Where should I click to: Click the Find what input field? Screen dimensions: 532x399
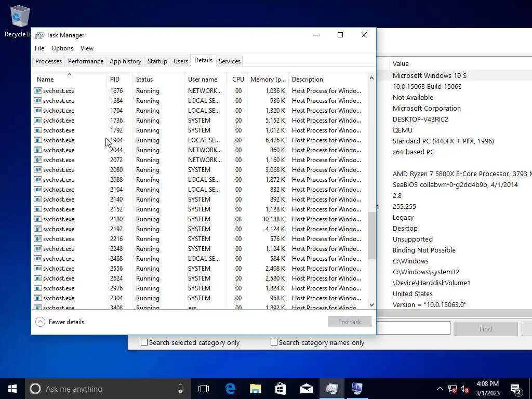pyautogui.click(x=413, y=328)
